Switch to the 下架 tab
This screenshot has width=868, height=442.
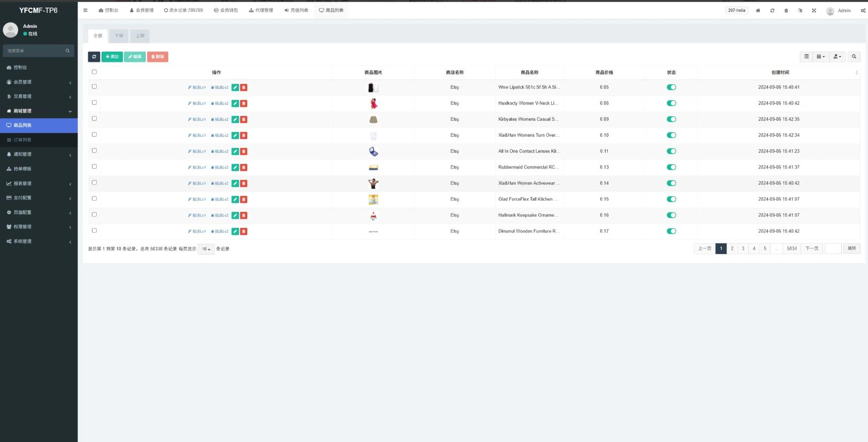pyautogui.click(x=119, y=36)
